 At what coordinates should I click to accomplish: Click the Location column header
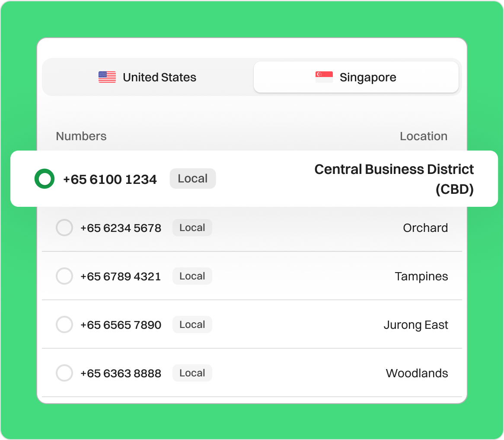tap(423, 136)
